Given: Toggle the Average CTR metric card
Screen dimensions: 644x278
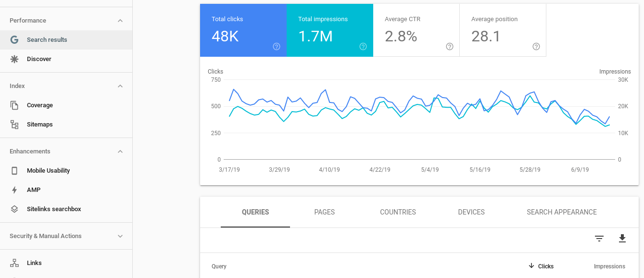Looking at the screenshot, I should pos(416,30).
